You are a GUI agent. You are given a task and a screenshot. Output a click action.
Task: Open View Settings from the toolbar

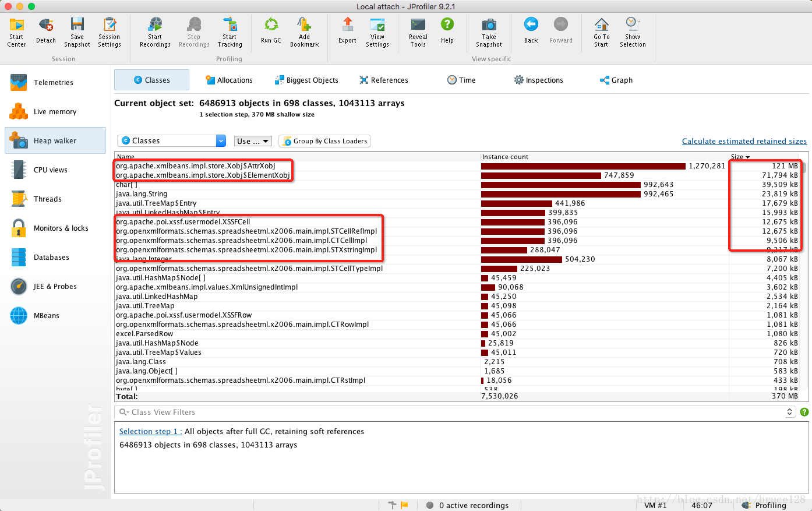(377, 32)
